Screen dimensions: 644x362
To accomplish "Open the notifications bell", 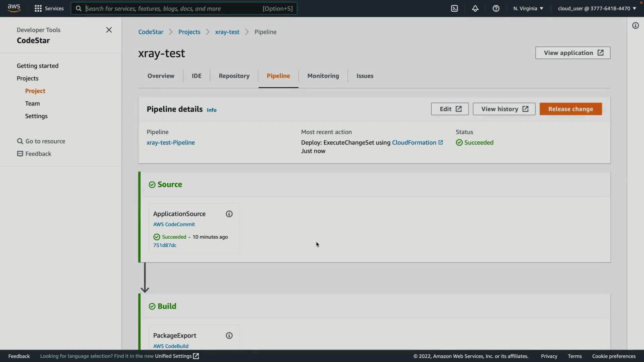I will click(x=475, y=8).
